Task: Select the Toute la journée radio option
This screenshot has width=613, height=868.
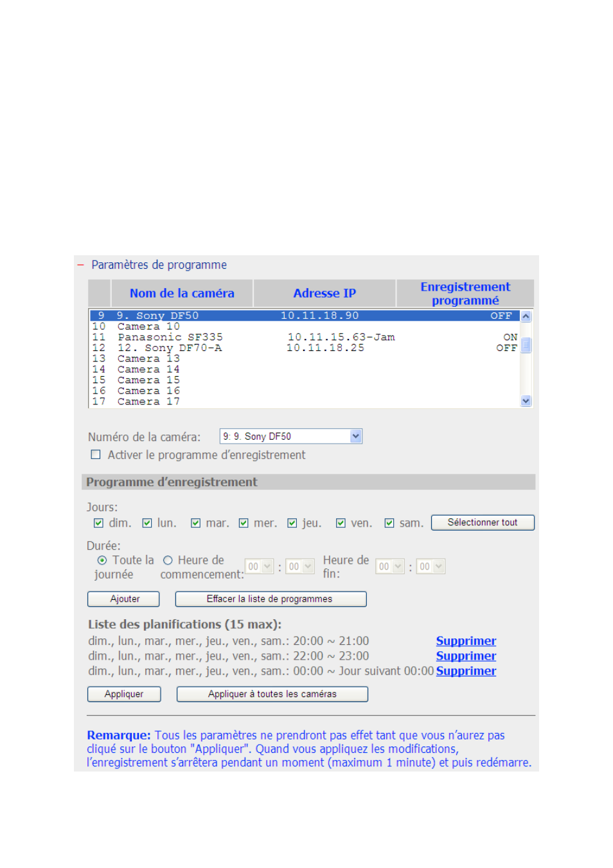Action: 102,561
